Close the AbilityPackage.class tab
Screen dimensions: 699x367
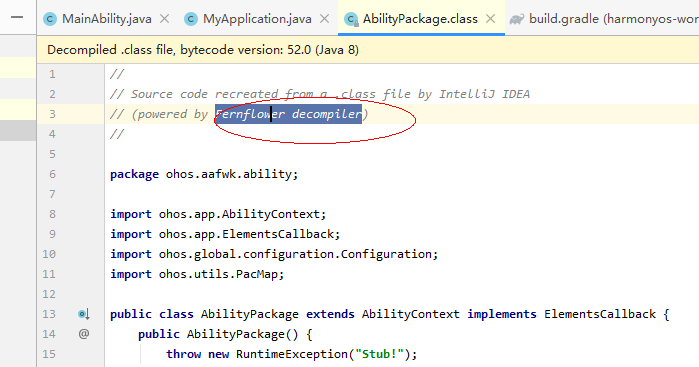(490, 19)
